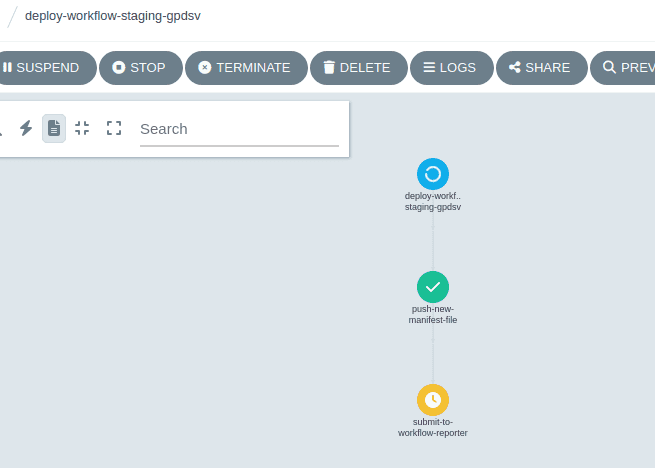Terminate the workflow

tap(244, 68)
